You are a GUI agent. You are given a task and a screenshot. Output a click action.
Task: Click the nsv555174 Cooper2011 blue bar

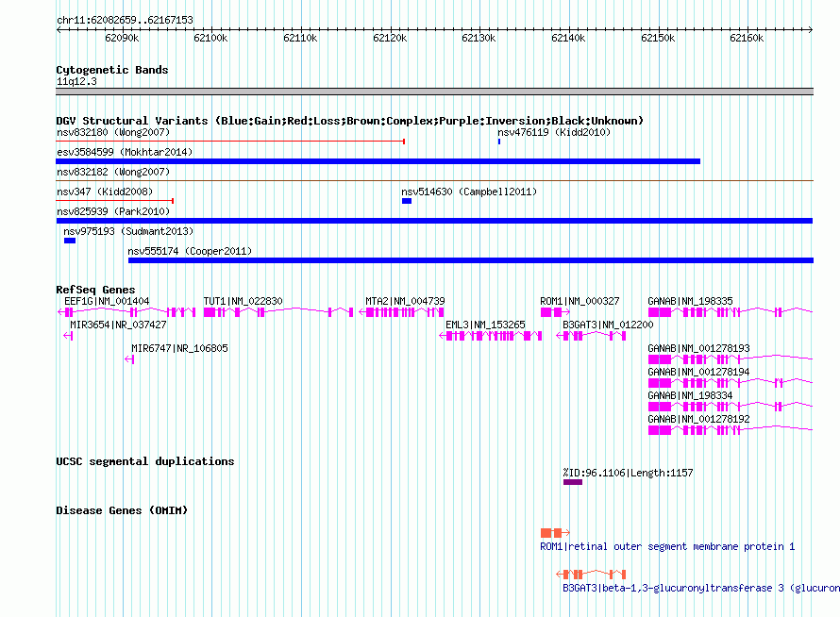tap(471, 260)
